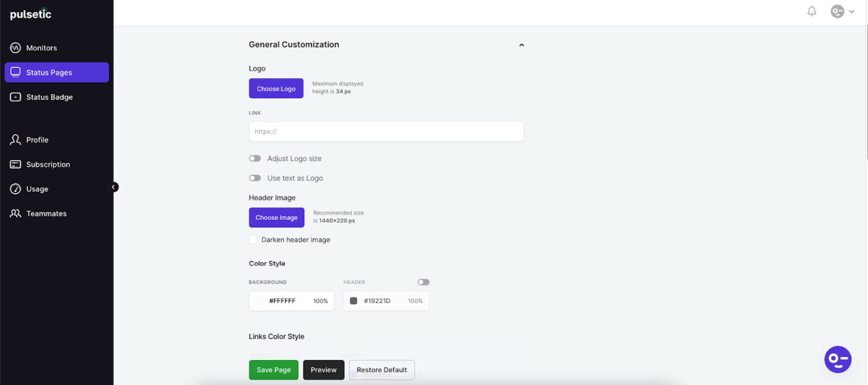View the Usage section

(x=37, y=189)
